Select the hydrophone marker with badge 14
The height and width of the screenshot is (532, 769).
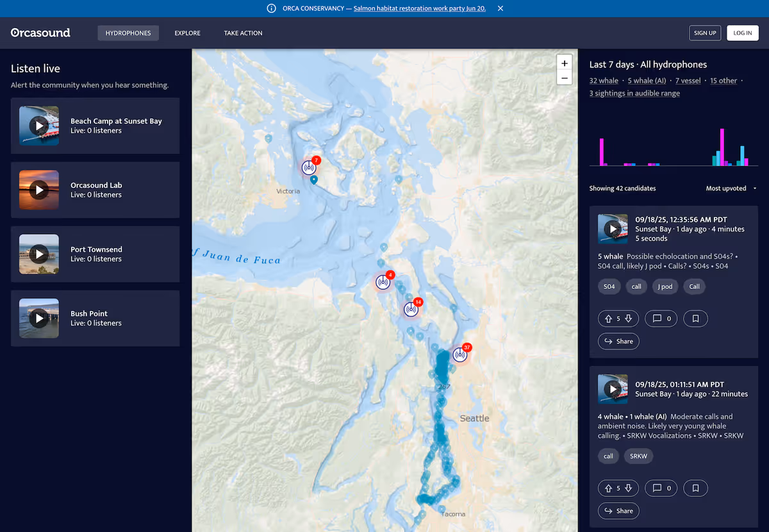(x=411, y=310)
